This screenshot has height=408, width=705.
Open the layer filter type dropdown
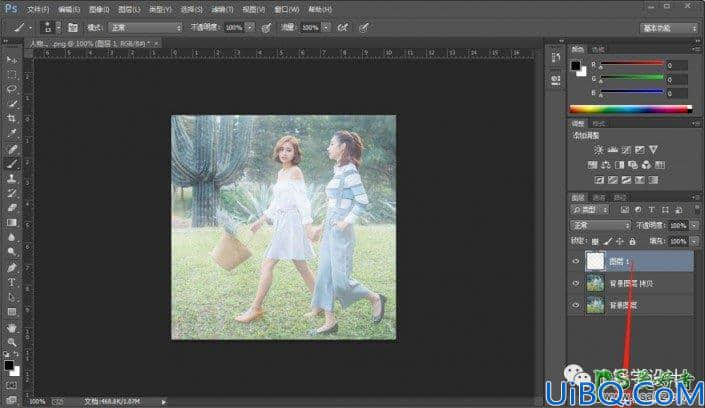[590, 210]
